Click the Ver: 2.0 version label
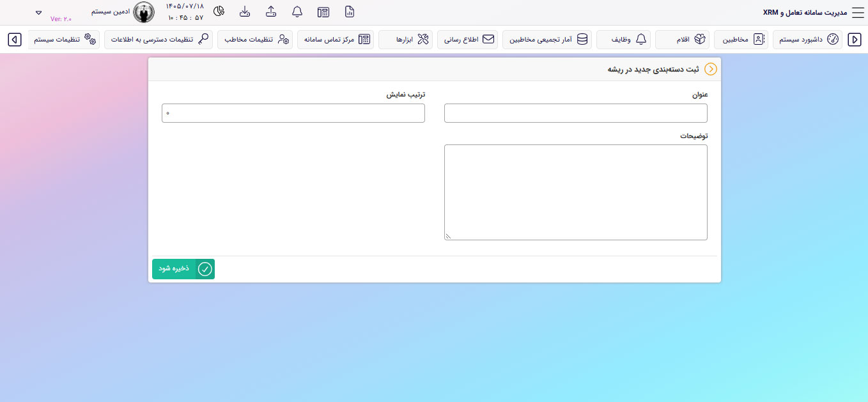The image size is (868, 402). (61, 19)
